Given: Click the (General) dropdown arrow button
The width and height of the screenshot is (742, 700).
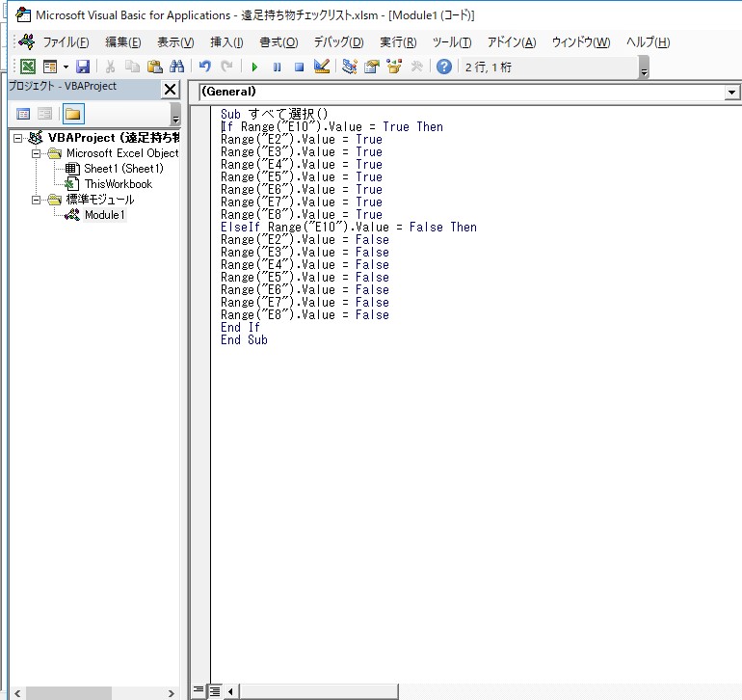Looking at the screenshot, I should tap(731, 92).
